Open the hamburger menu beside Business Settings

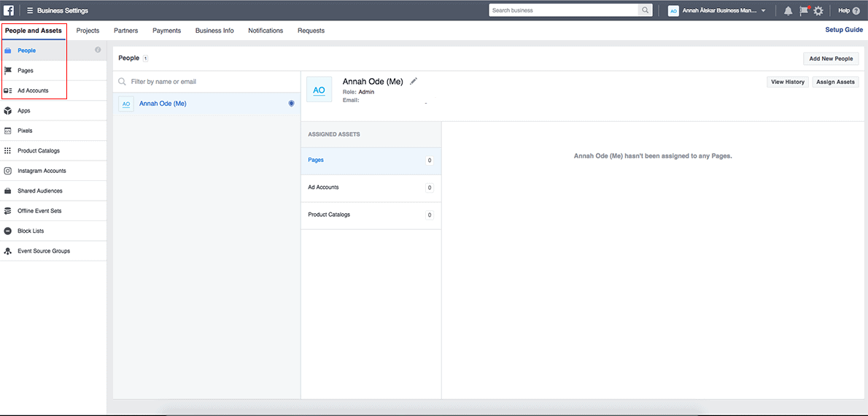(x=30, y=10)
